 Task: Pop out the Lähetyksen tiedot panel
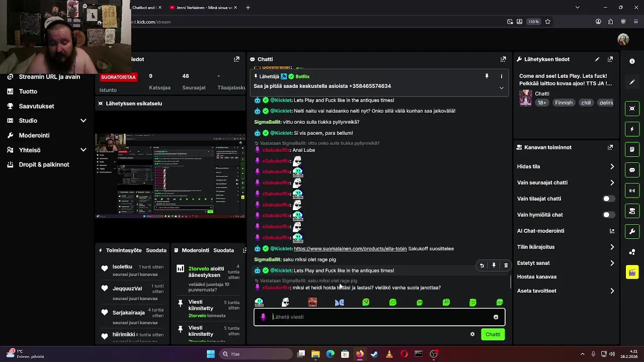(x=610, y=59)
